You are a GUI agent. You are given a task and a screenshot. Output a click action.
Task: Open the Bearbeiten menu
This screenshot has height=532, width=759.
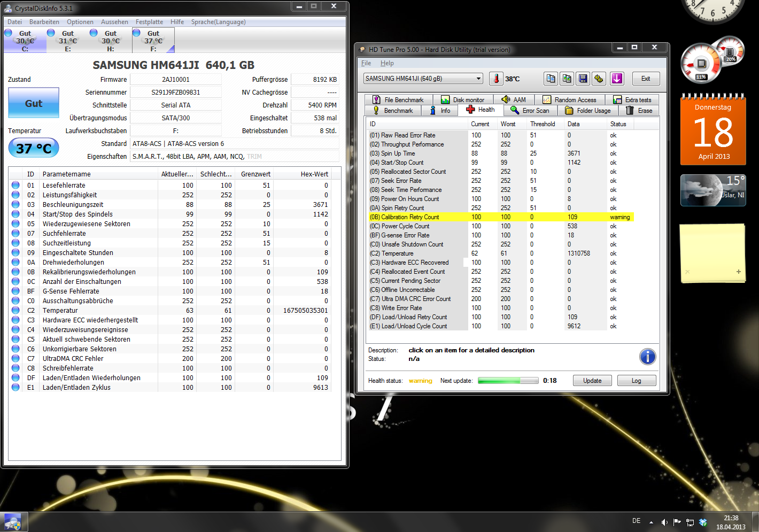point(44,22)
